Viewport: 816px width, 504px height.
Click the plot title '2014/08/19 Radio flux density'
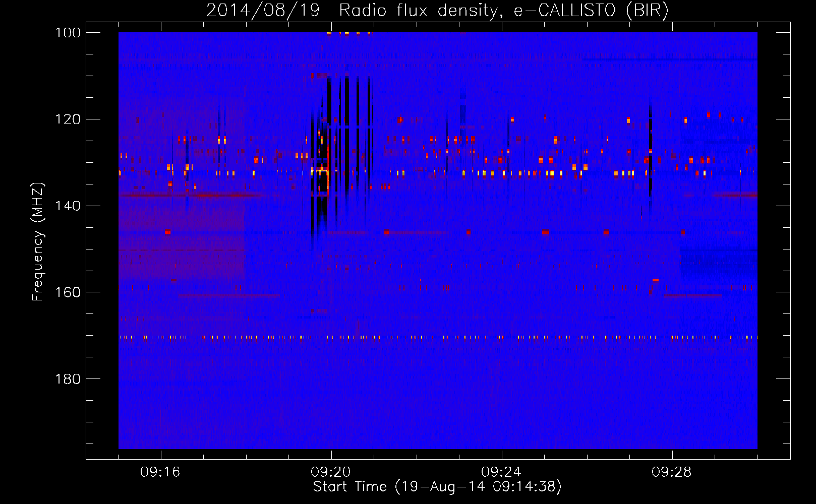tap(437, 11)
